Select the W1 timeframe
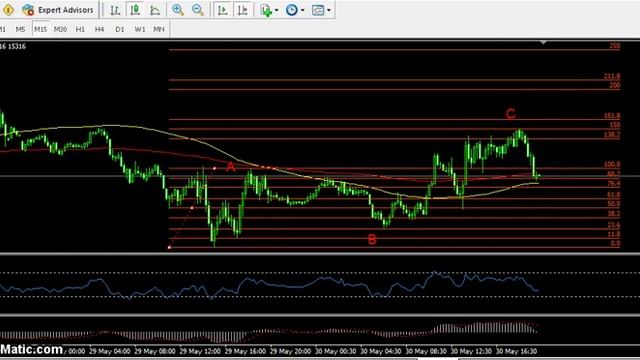Screen dimensions: 640x360 point(140,29)
